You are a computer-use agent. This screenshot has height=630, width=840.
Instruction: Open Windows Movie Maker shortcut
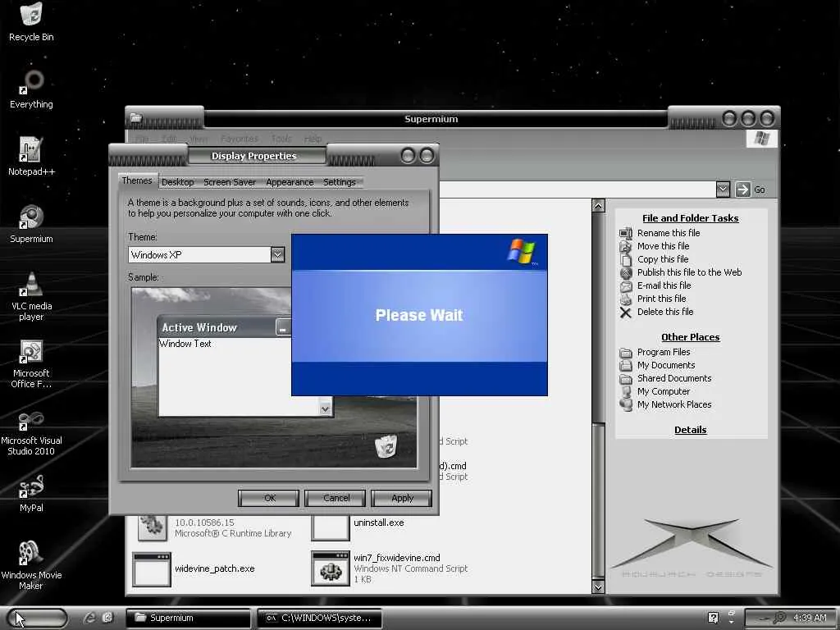coord(31,566)
